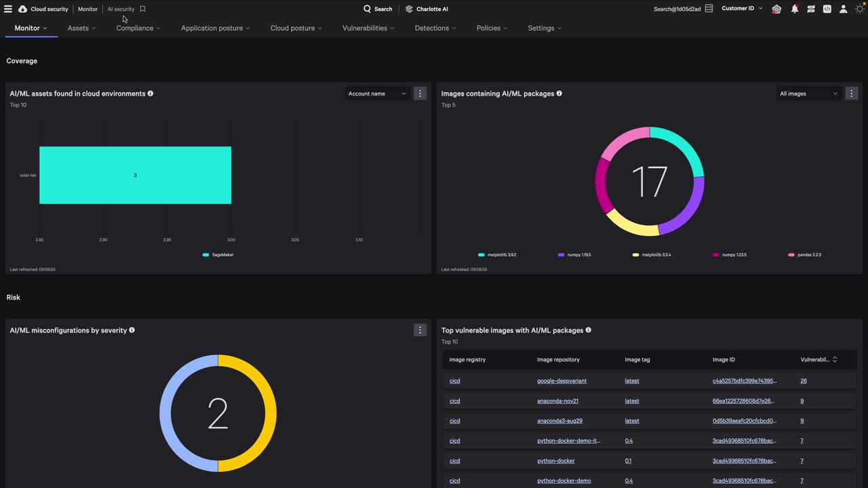Viewport: 868px width, 488px height.
Task: Open the Cloud posture menu
Action: tap(296, 28)
